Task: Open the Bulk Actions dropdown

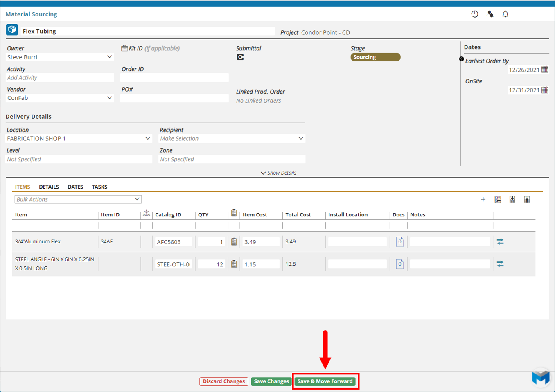Action: point(78,199)
